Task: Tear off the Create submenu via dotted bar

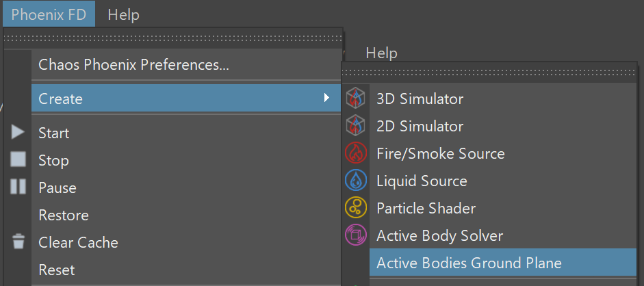Action: (x=489, y=73)
